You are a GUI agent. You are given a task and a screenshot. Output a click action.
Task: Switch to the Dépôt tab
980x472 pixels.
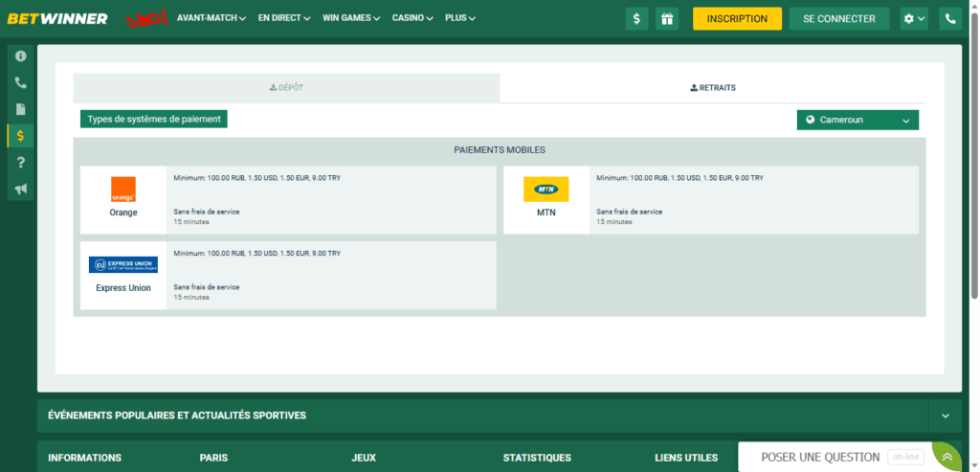coord(286,88)
